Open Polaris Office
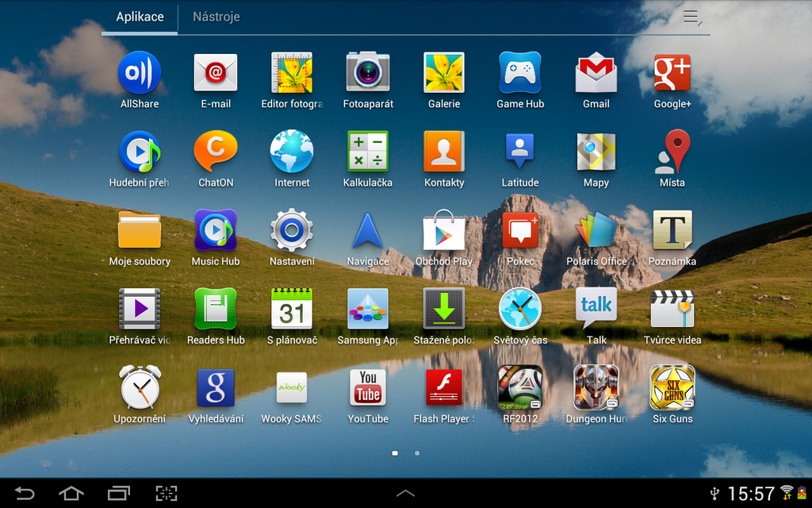This screenshot has width=812, height=508. [x=596, y=229]
